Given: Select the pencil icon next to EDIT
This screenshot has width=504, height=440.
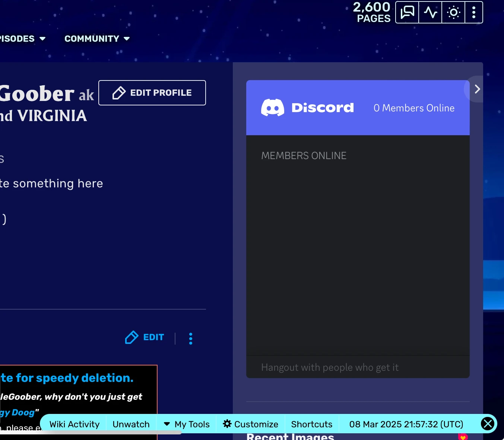Looking at the screenshot, I should pos(132,337).
